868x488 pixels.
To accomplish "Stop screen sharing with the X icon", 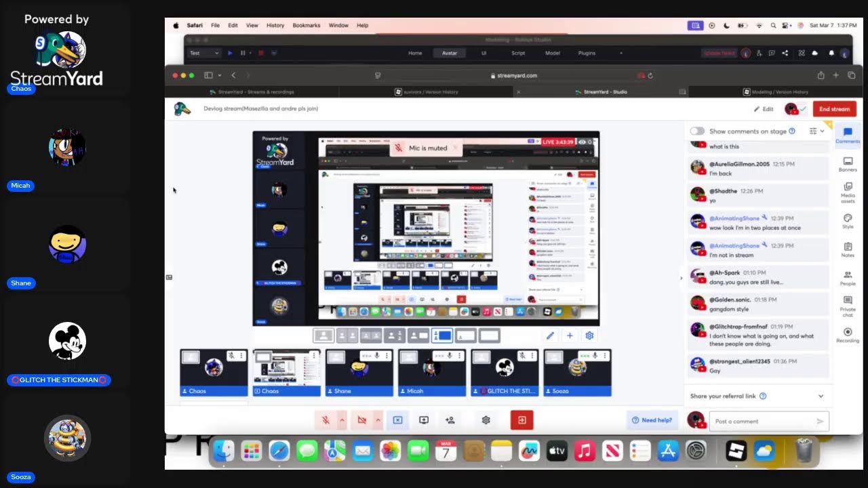I will (398, 420).
